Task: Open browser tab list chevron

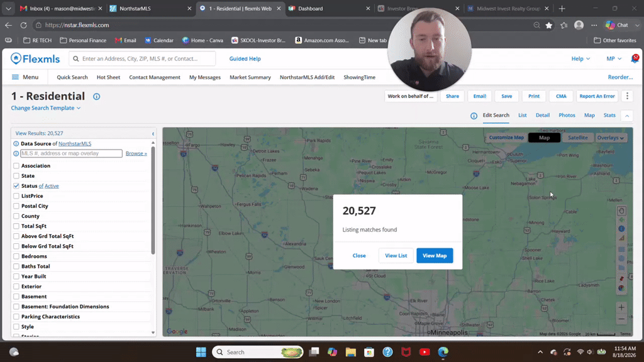Action: 8,8
